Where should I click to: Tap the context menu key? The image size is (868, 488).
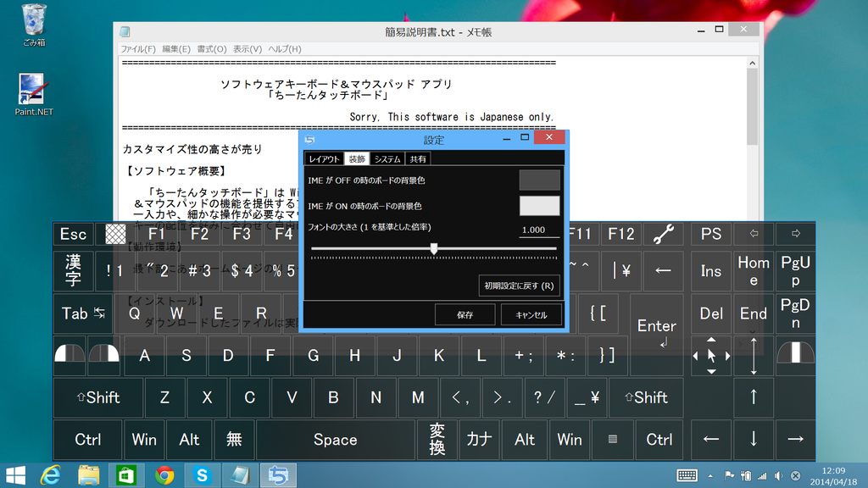click(612, 440)
